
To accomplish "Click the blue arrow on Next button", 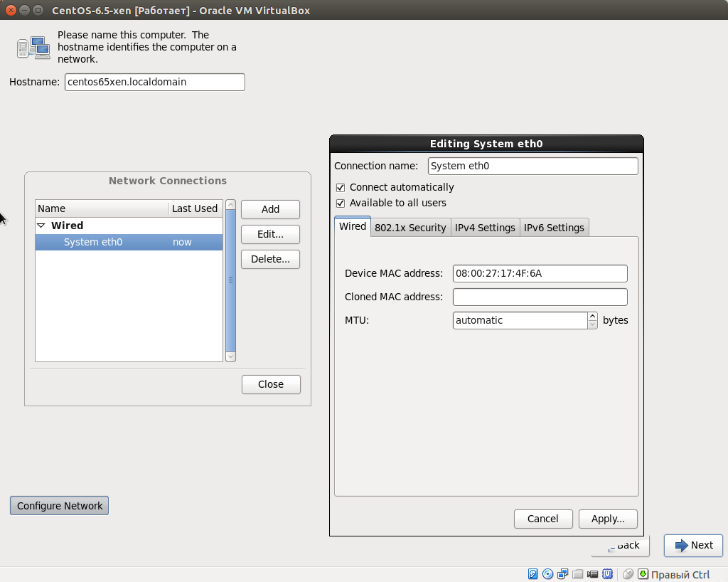I will [681, 545].
